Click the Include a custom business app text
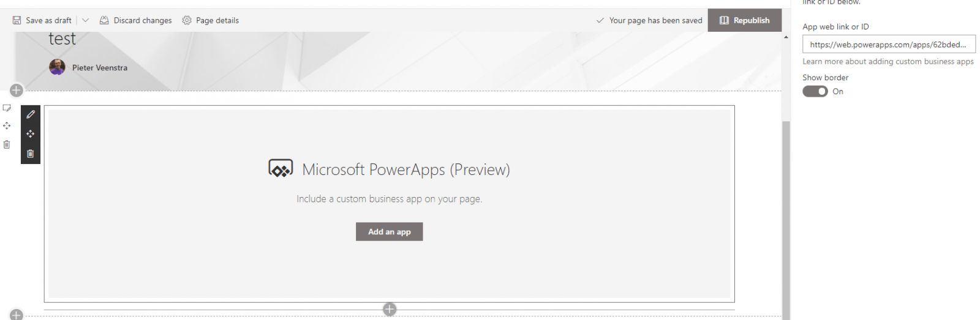Screen dimensions: 980x320 coord(390,199)
